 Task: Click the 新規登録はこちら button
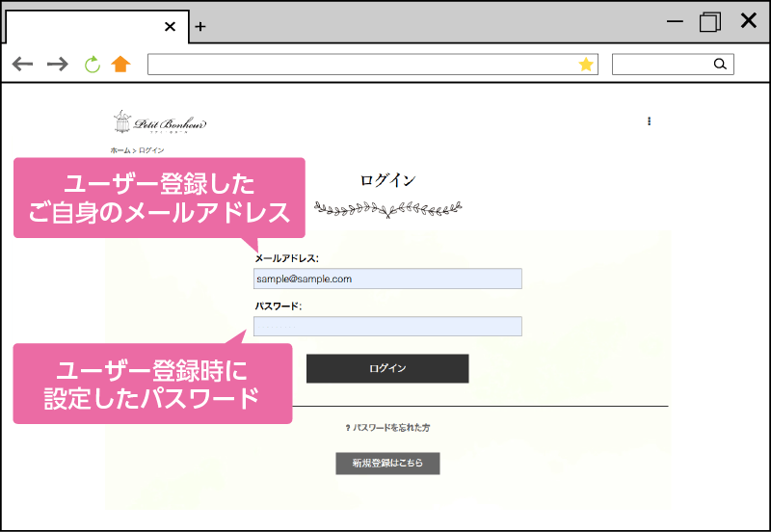(x=387, y=464)
